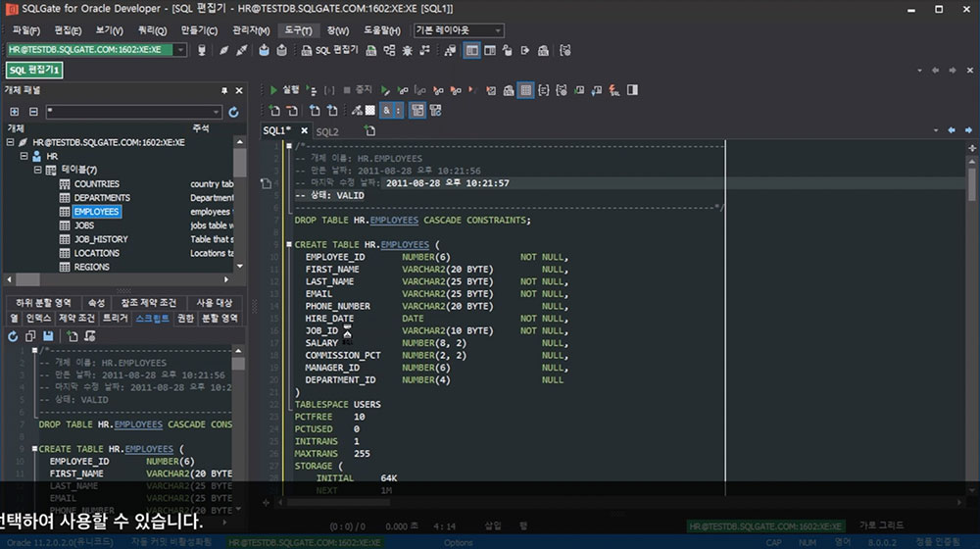Select the JOB_HISTORY table
980x549 pixels.
tap(101, 239)
